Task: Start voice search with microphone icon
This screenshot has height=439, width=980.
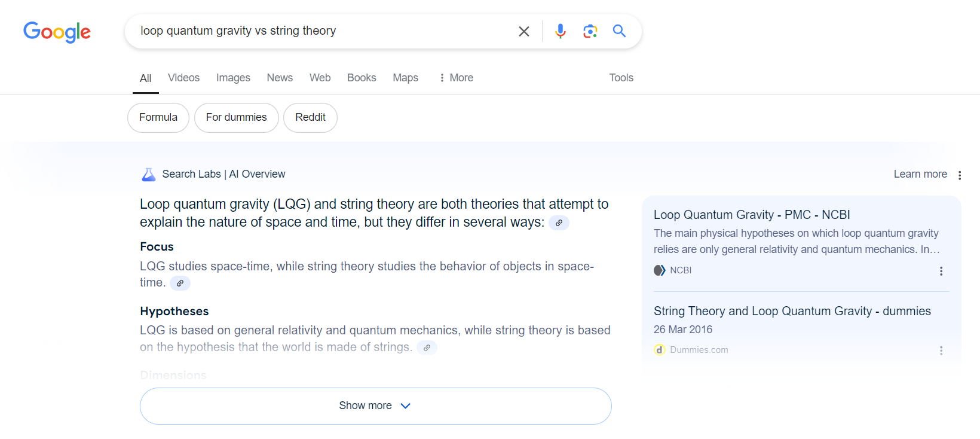Action: 560,31
